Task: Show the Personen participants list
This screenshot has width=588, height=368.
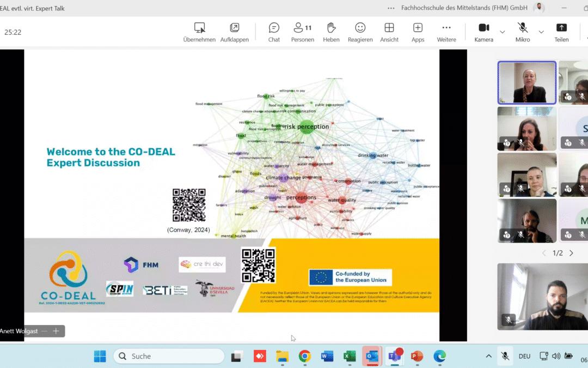Action: 302,32
